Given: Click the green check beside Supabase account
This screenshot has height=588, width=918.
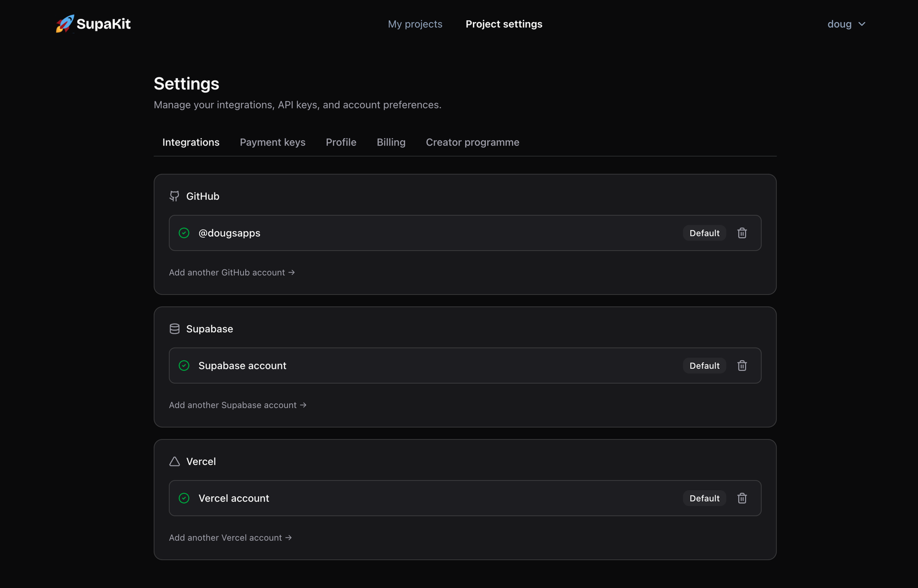Looking at the screenshot, I should click(184, 365).
